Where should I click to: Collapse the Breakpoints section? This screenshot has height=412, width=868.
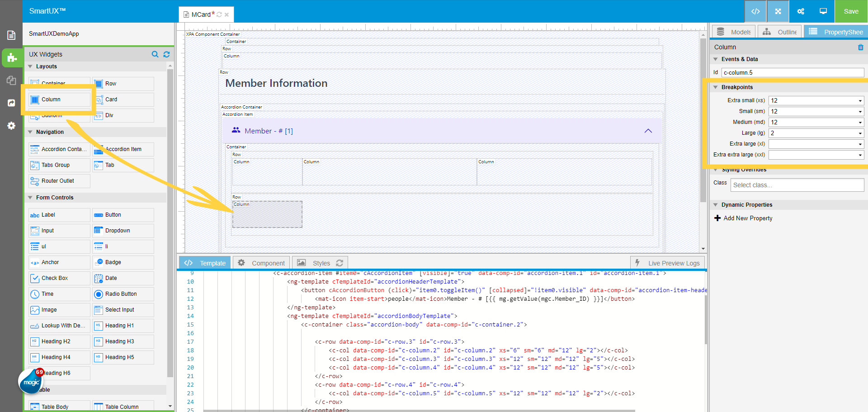716,87
